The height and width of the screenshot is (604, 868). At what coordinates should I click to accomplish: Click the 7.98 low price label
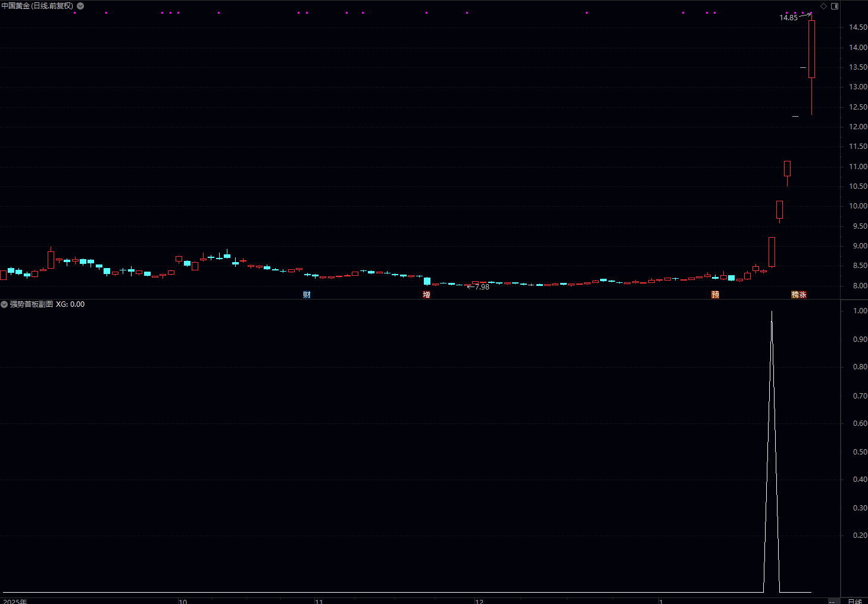tap(482, 287)
